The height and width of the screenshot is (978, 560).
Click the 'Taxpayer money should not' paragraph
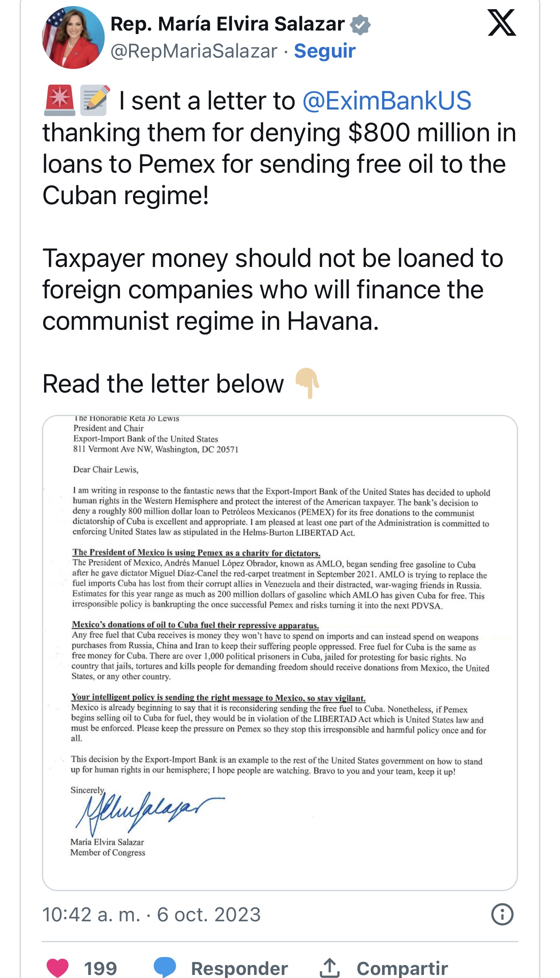[273, 290]
